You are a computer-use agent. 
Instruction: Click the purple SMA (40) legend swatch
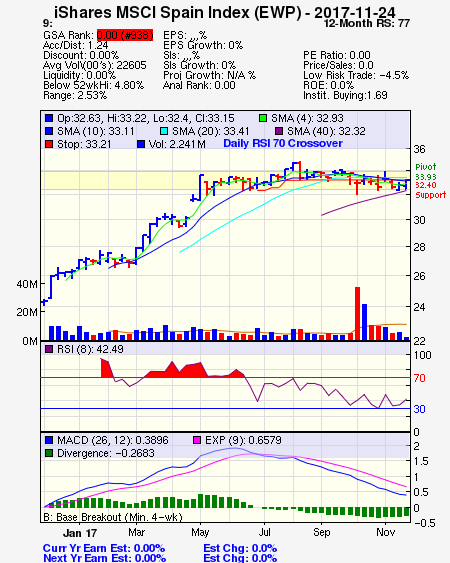(x=279, y=131)
